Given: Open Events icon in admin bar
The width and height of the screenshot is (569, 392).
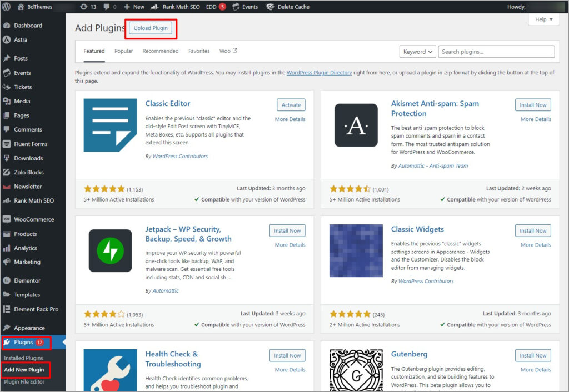Looking at the screenshot, I should click(236, 7).
